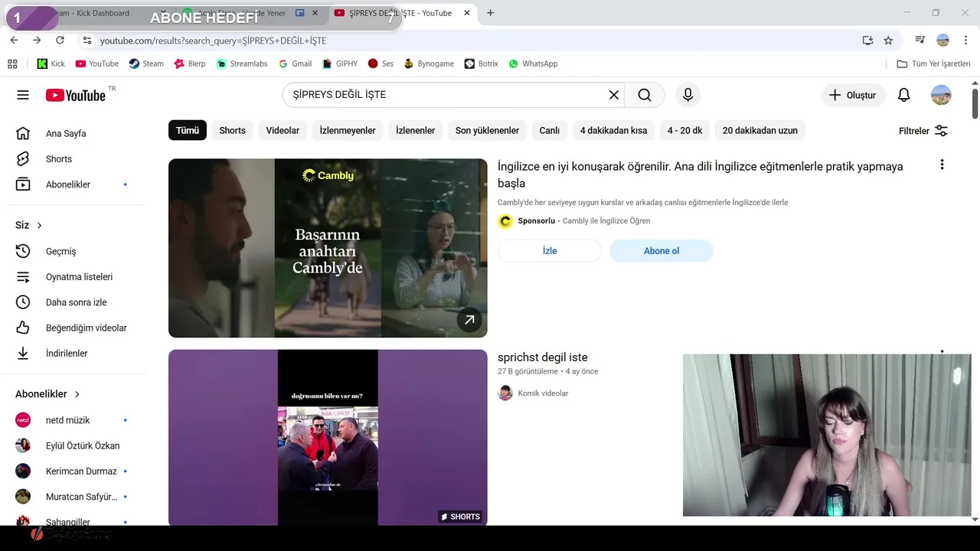Click the browser address bar

point(475,41)
